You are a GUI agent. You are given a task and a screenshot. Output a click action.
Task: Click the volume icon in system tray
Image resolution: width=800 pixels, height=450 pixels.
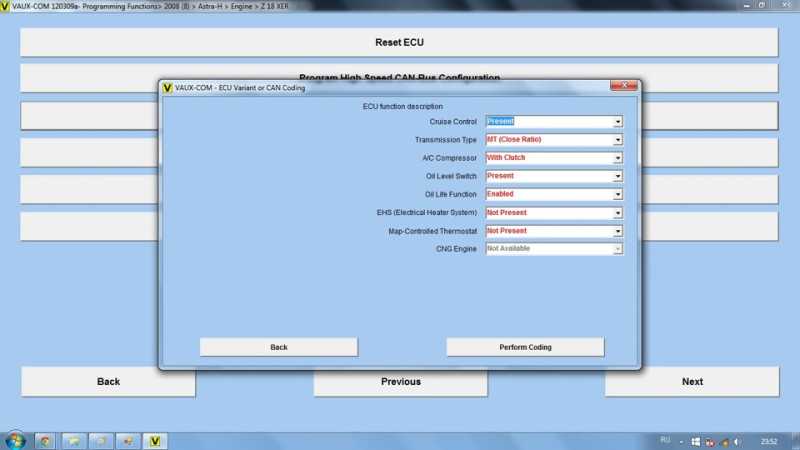[737, 442]
